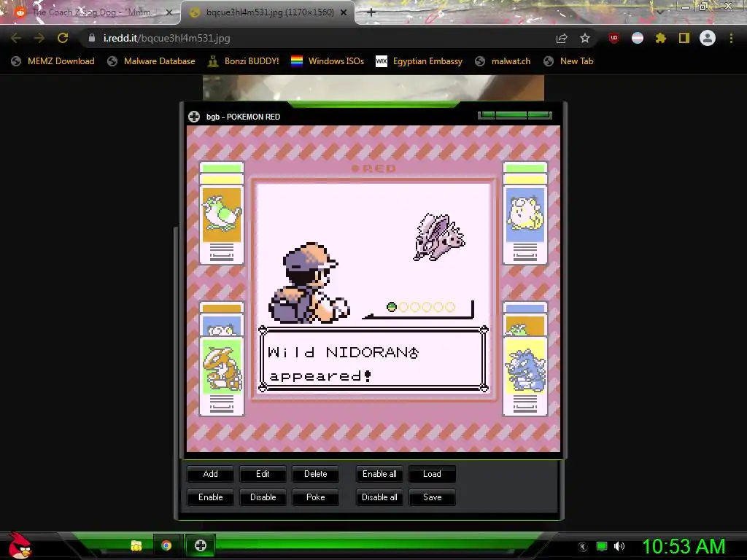
Task: Open the share page icon in address bar
Action: 562,38
